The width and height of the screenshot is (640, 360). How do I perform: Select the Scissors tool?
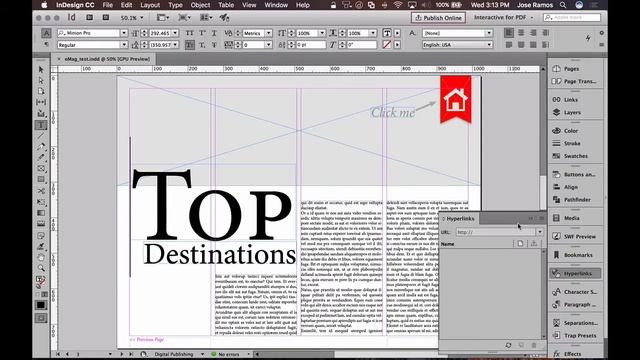click(x=41, y=191)
